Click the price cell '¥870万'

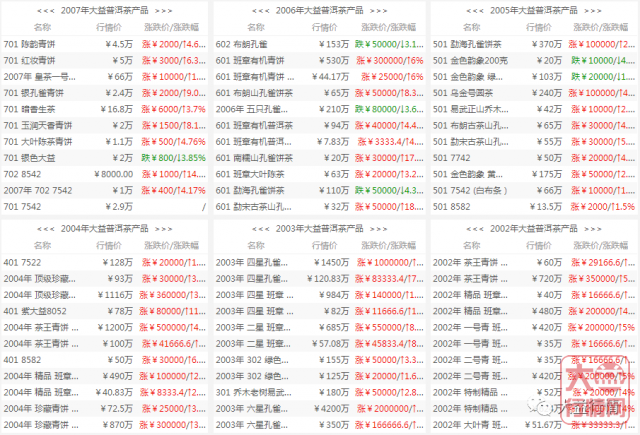(x=118, y=425)
